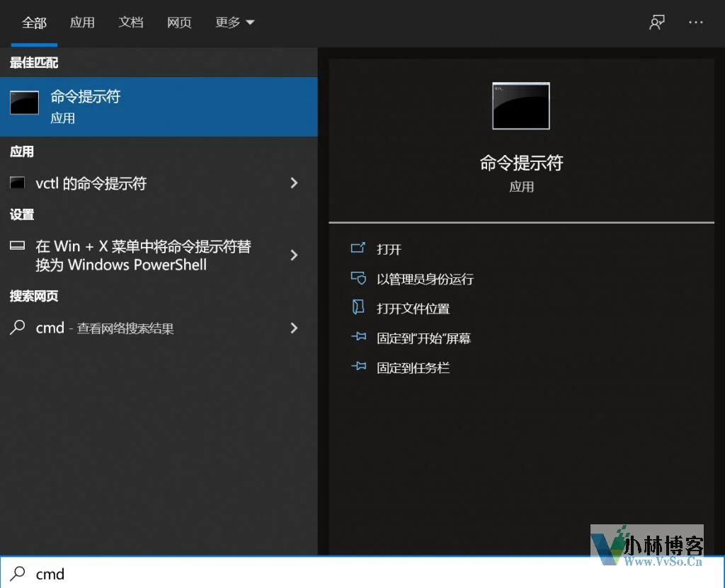Select 固定到任务栏
725x588 pixels.
[x=413, y=367]
